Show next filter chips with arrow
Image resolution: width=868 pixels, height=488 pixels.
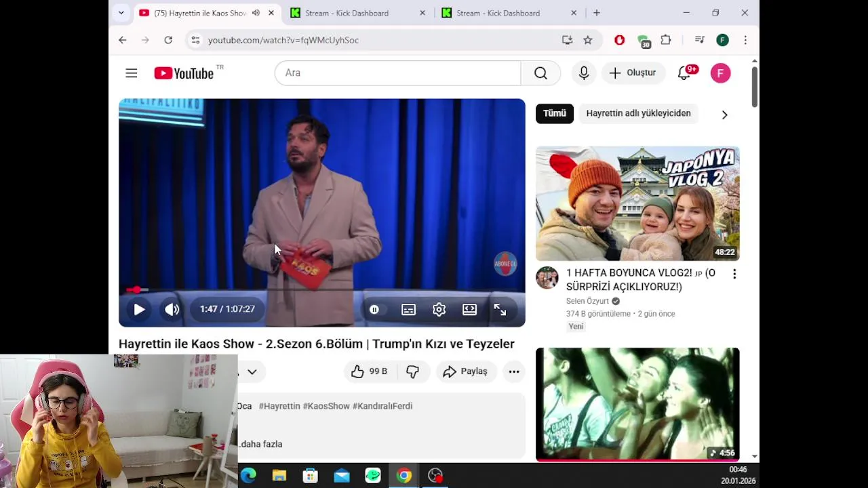(x=724, y=115)
